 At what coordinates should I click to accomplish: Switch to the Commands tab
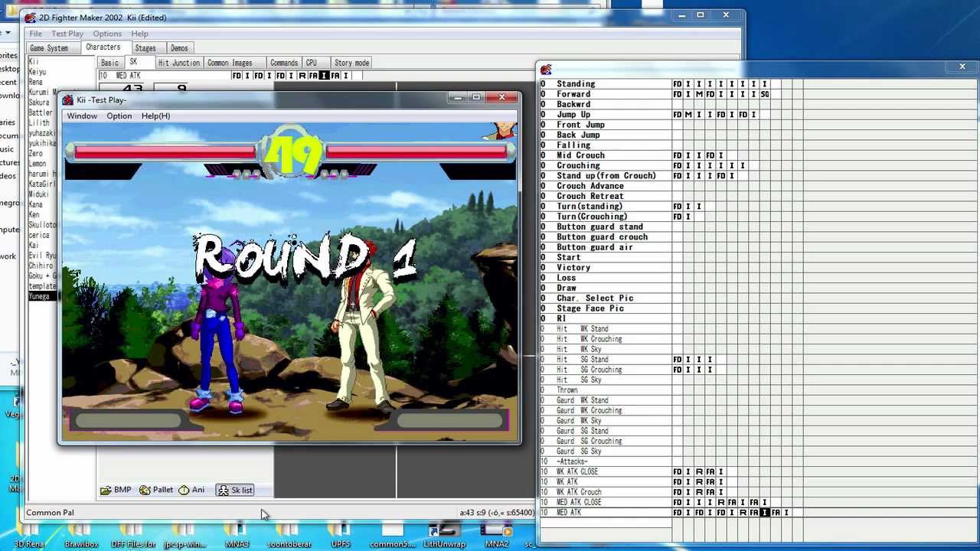283,63
